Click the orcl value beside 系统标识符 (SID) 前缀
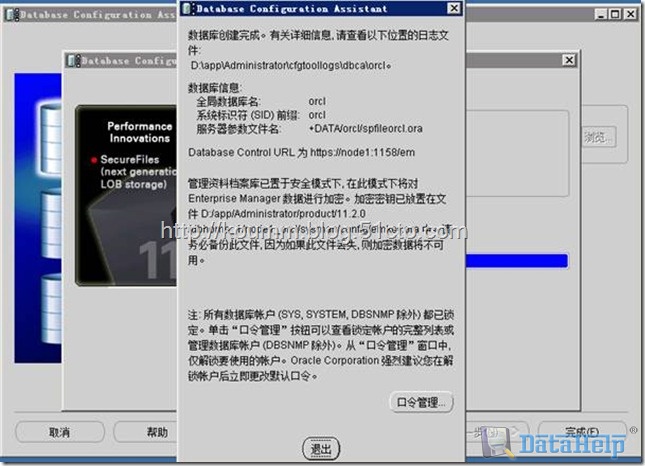Image resolution: width=645 pixels, height=466 pixels. 317,115
